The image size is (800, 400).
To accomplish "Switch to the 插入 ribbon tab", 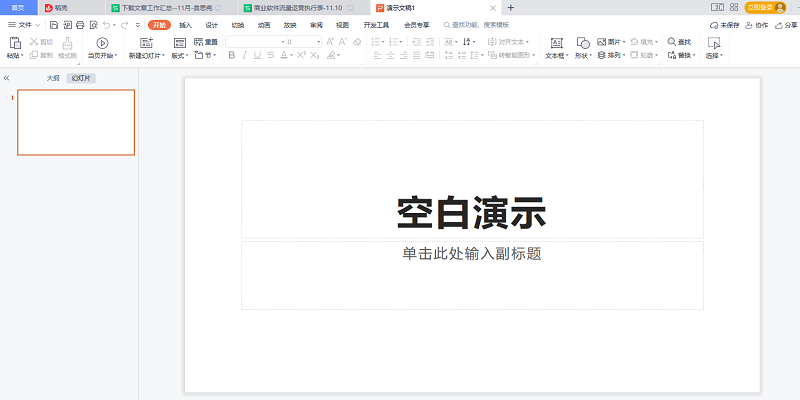I will (185, 24).
